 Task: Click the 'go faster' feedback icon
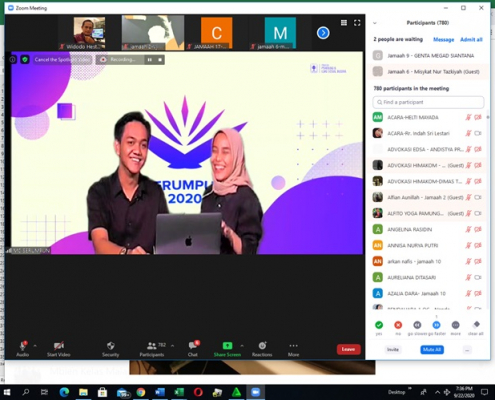(x=436, y=325)
